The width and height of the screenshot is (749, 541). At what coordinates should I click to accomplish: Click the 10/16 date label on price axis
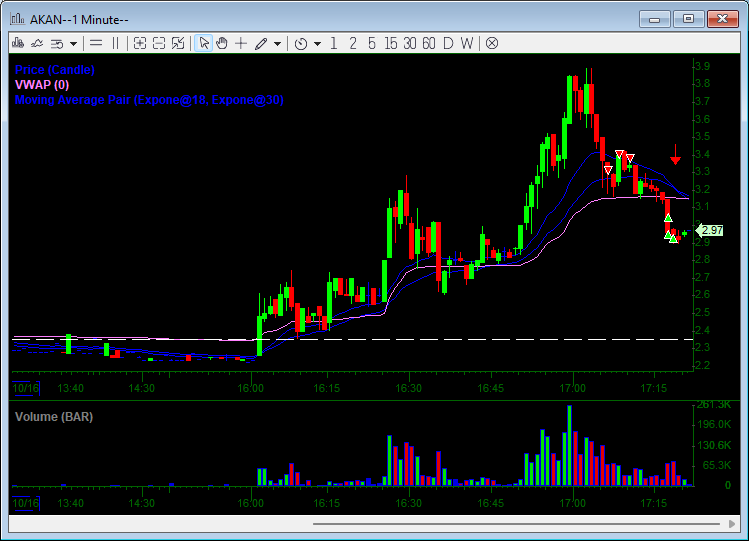point(26,388)
